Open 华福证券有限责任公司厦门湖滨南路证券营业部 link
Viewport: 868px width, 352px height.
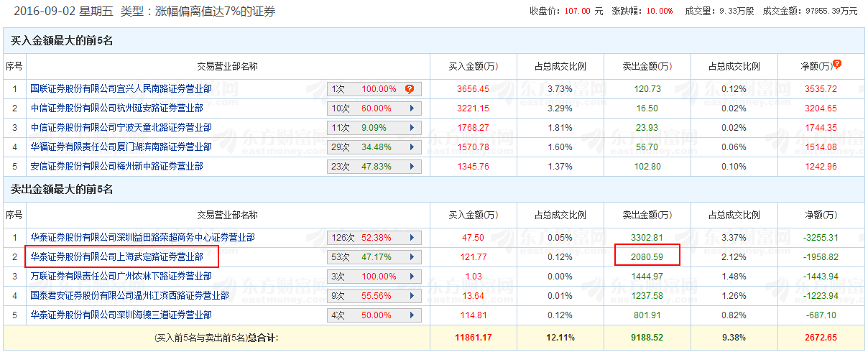pos(121,147)
